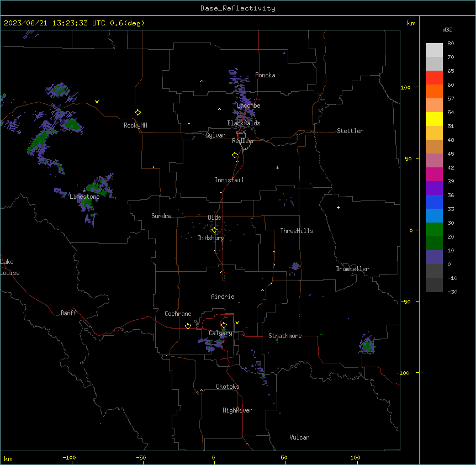
Task: Click the Limestone label
Action: pos(84,197)
